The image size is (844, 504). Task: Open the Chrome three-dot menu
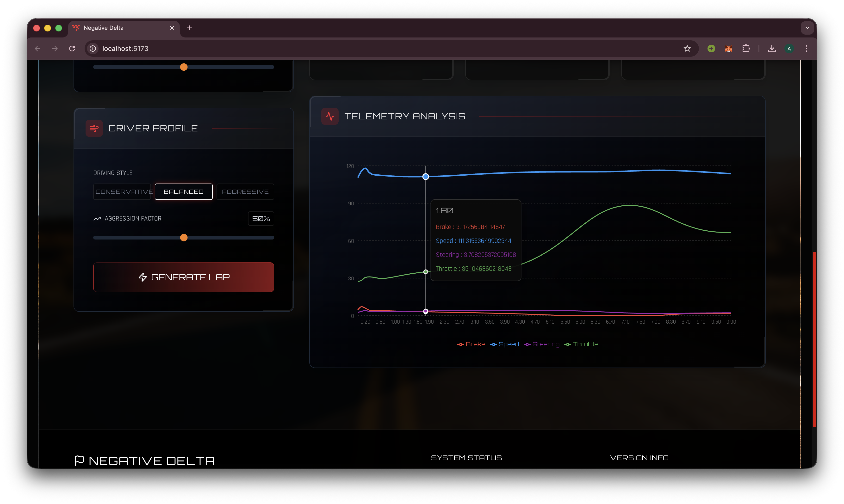(x=806, y=49)
